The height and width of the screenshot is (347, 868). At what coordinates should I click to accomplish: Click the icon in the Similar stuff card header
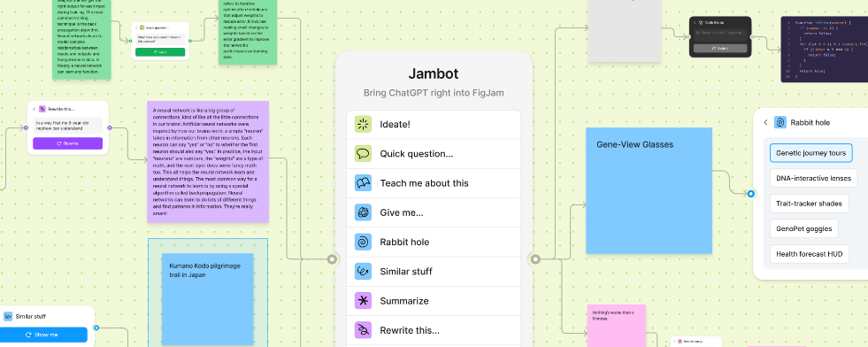[8, 317]
